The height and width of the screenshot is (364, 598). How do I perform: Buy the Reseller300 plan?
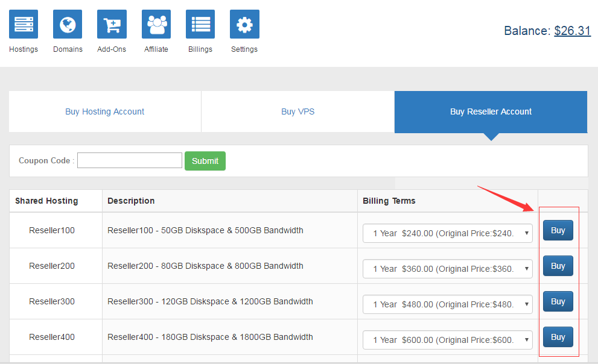[558, 301]
